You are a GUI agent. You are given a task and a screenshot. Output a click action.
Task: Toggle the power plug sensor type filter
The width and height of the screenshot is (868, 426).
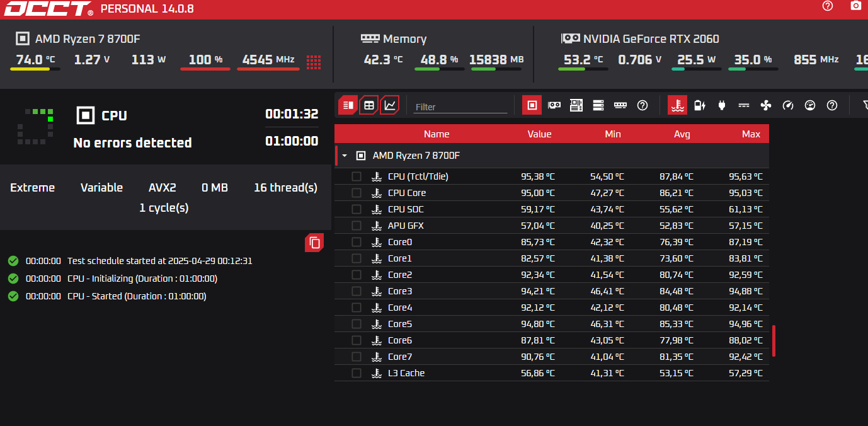click(722, 105)
